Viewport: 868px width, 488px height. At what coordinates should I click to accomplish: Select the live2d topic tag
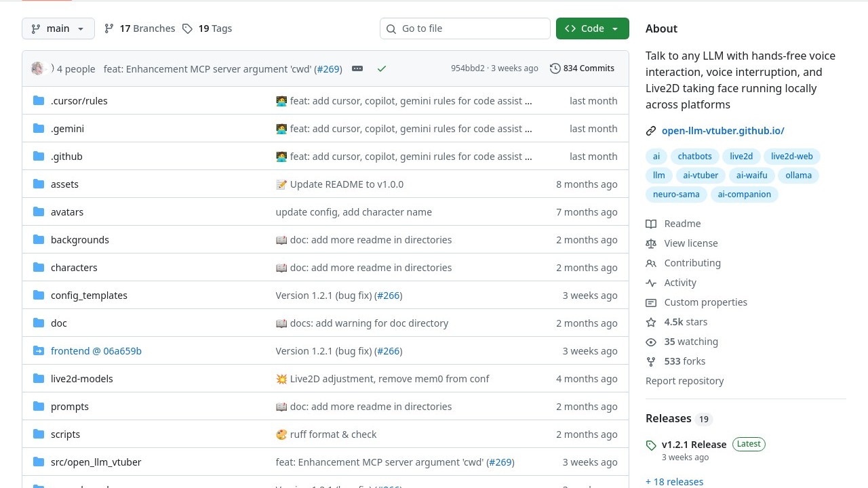[x=741, y=156]
